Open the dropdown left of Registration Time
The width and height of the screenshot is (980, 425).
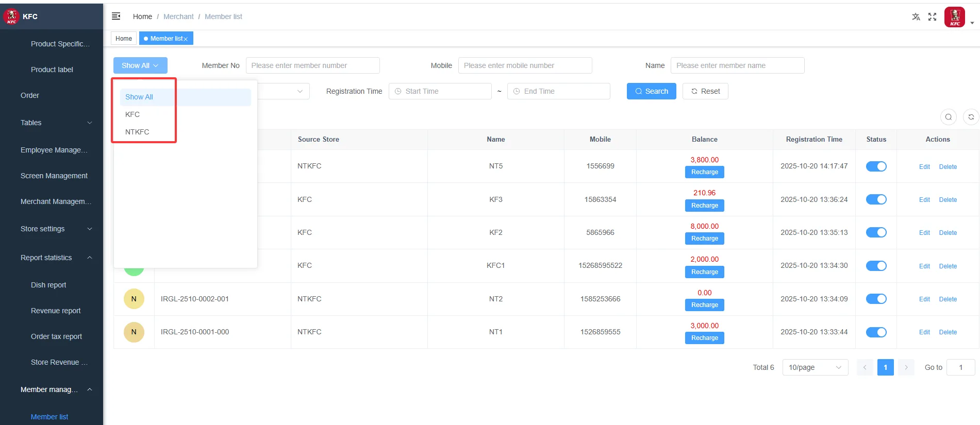[x=284, y=91]
